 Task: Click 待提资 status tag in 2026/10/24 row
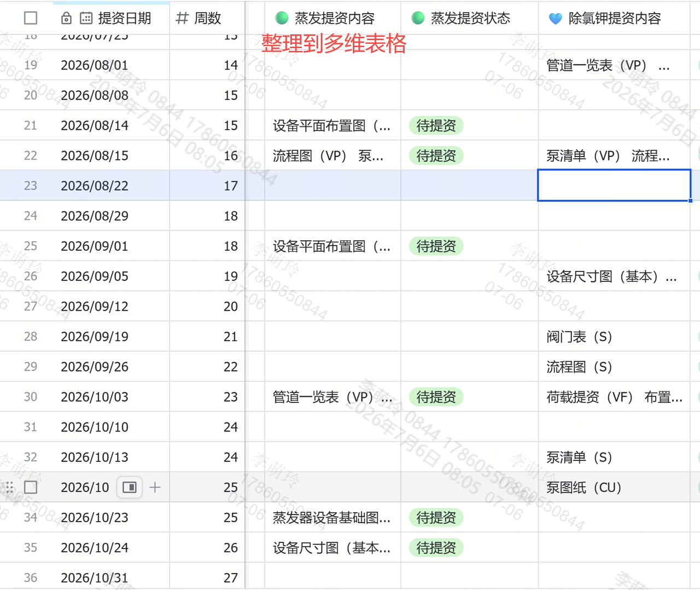tap(436, 547)
